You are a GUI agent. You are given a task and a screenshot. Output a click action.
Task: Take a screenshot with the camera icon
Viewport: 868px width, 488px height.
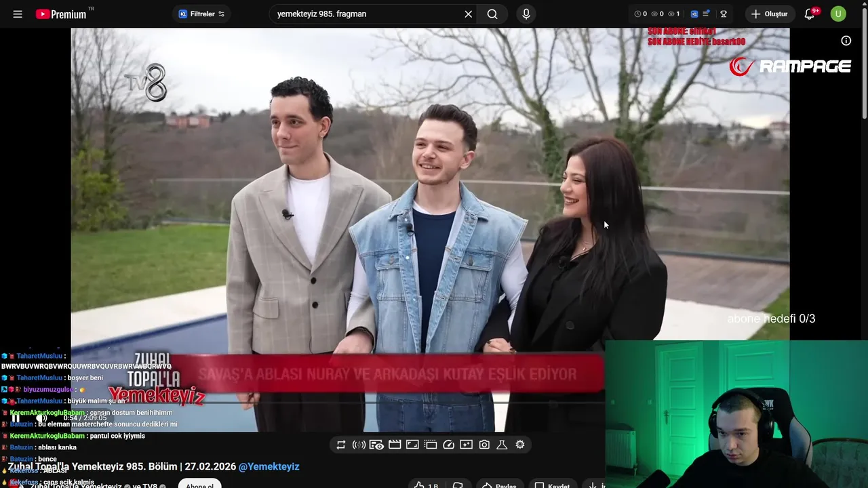pyautogui.click(x=484, y=445)
